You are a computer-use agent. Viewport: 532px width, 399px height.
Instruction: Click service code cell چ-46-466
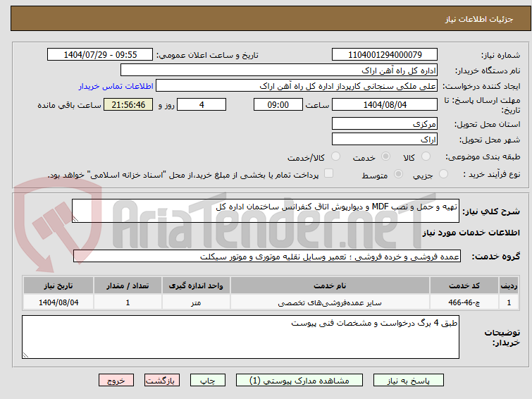coord(464,302)
